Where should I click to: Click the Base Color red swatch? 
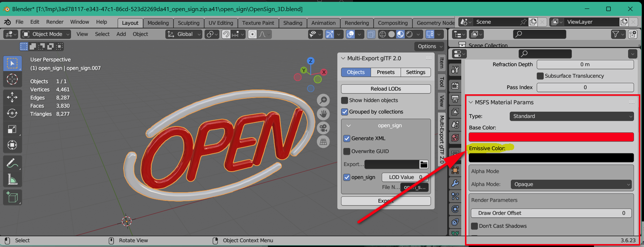click(x=551, y=137)
